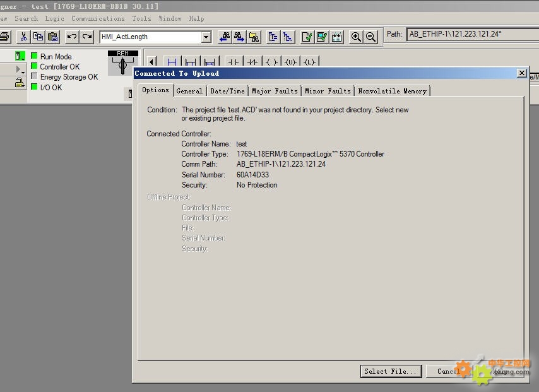Insert a branch element

click(191, 62)
